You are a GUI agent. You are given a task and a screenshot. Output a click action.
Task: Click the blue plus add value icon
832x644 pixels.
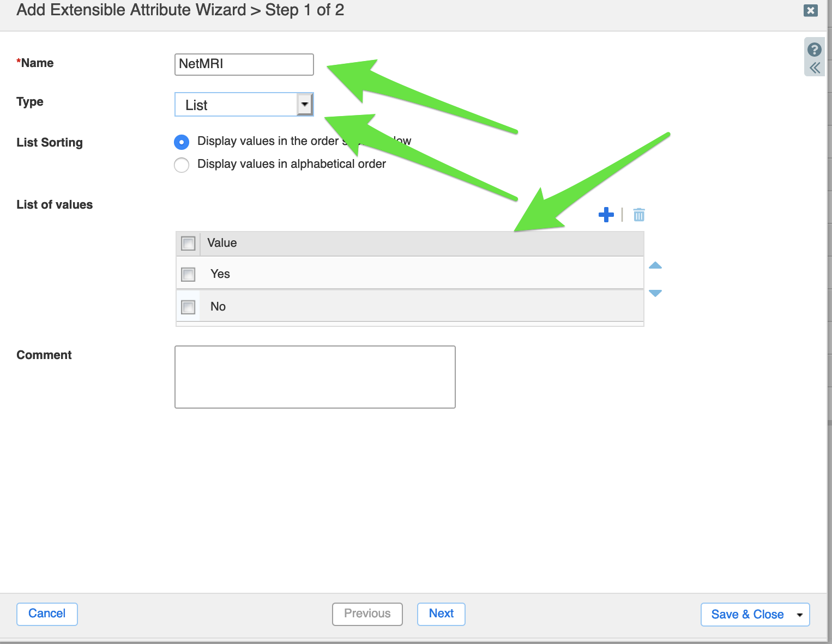pos(606,215)
